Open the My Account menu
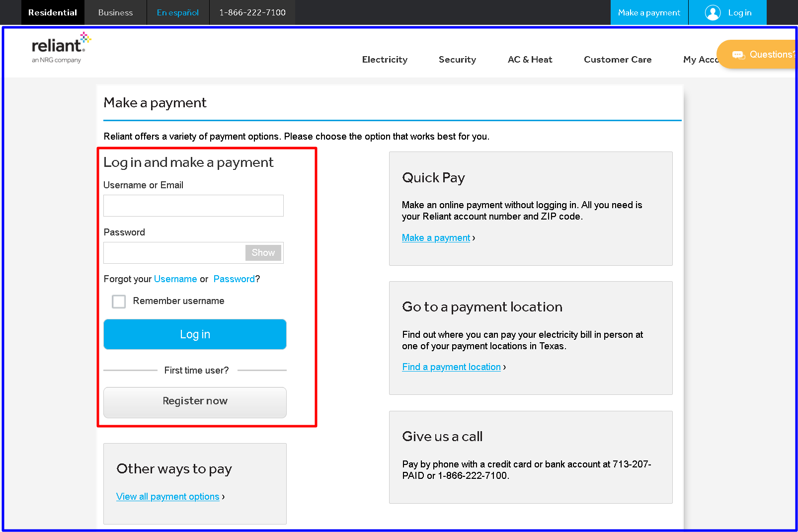The image size is (798, 532). [701, 60]
